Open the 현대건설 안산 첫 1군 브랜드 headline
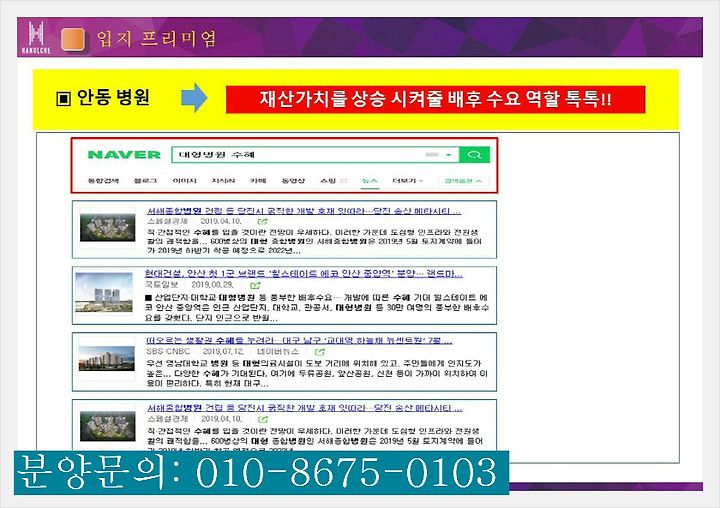 (304, 274)
